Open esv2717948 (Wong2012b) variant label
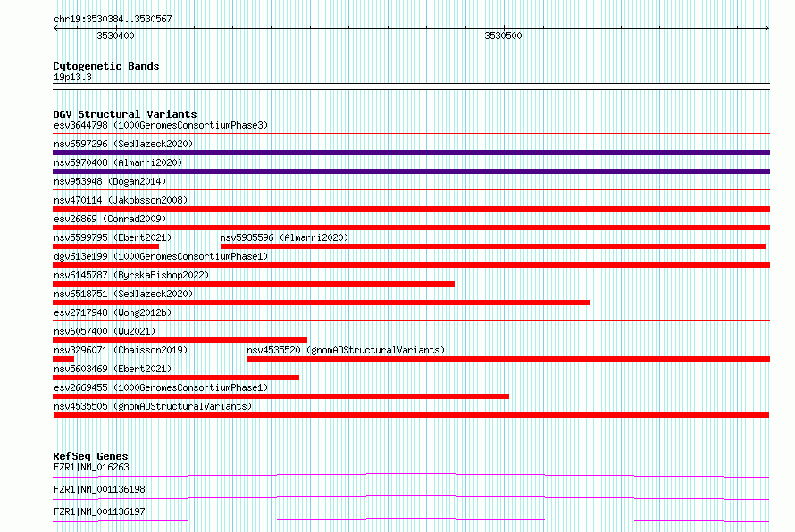 pos(113,312)
